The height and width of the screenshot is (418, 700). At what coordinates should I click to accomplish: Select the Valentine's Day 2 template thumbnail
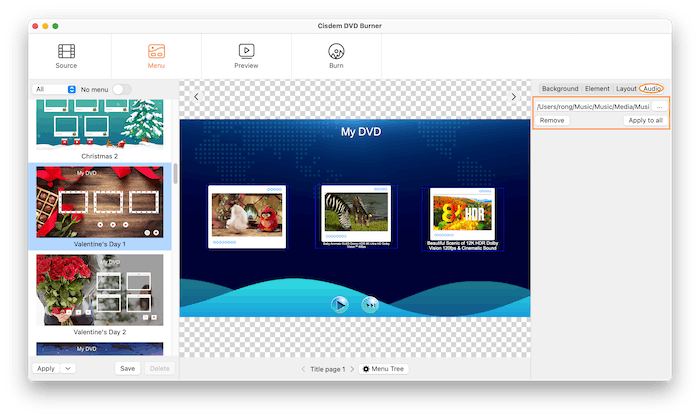(x=99, y=288)
